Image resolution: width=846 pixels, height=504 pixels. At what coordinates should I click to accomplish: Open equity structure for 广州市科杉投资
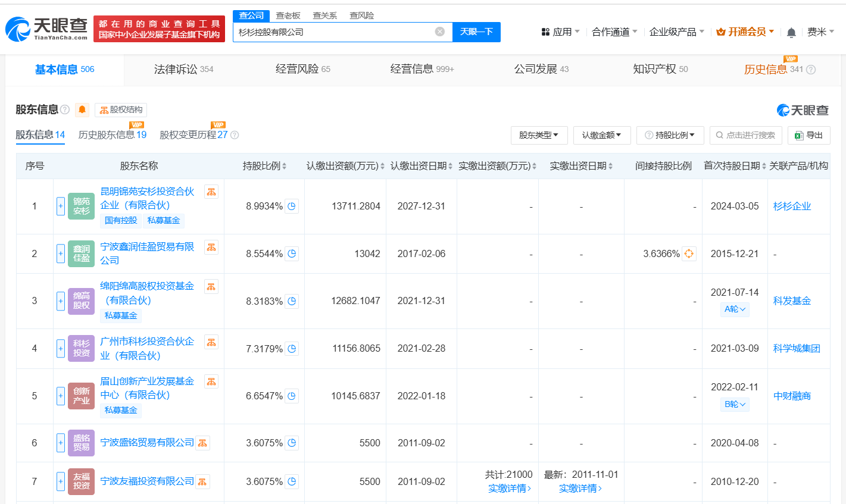coord(211,342)
